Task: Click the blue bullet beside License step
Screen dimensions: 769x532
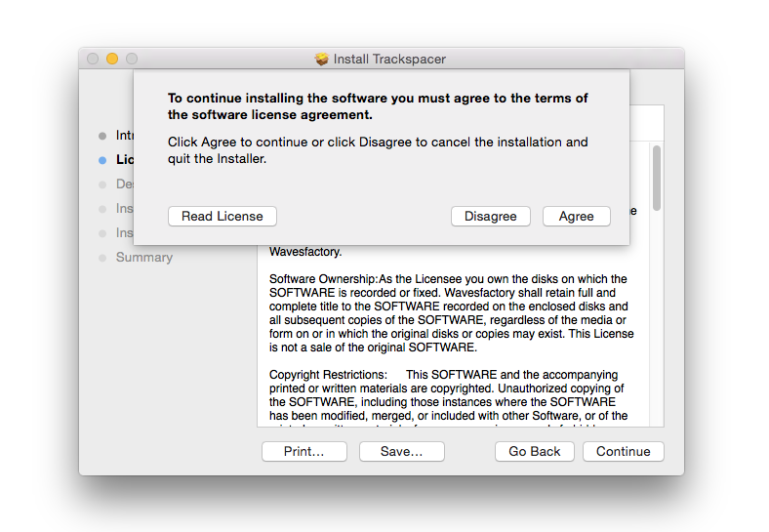Action: click(102, 160)
